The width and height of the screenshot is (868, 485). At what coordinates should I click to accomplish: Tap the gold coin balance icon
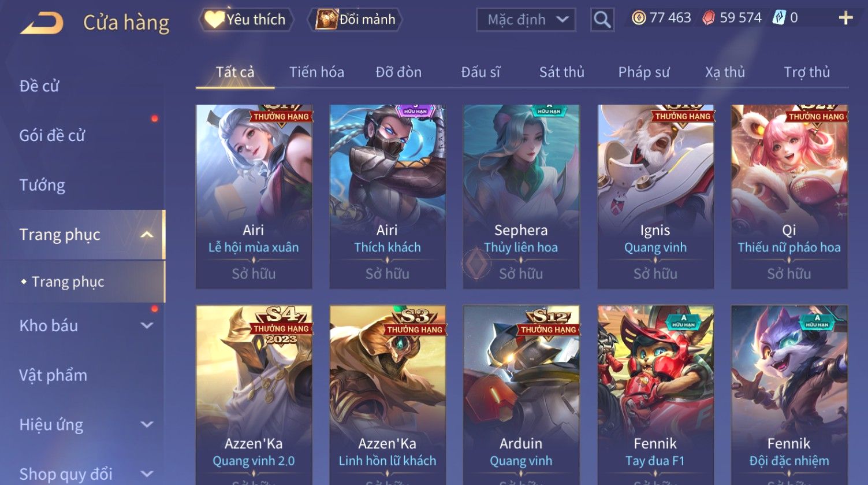639,18
